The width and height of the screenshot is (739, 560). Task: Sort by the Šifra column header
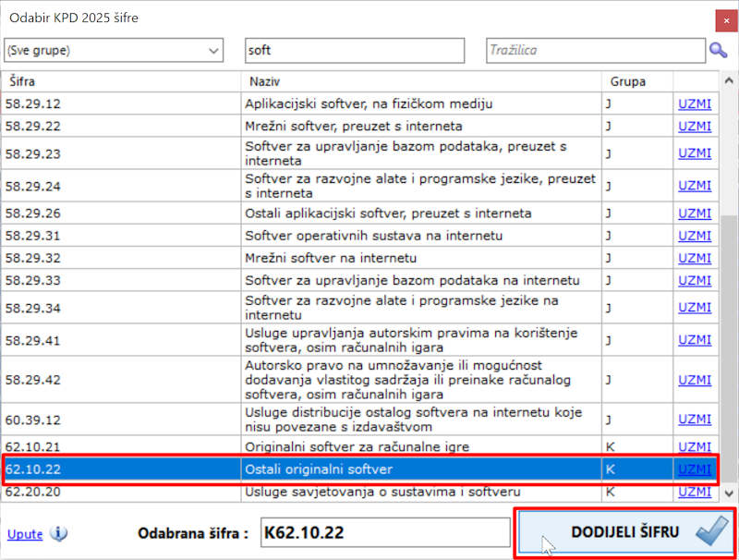click(120, 81)
